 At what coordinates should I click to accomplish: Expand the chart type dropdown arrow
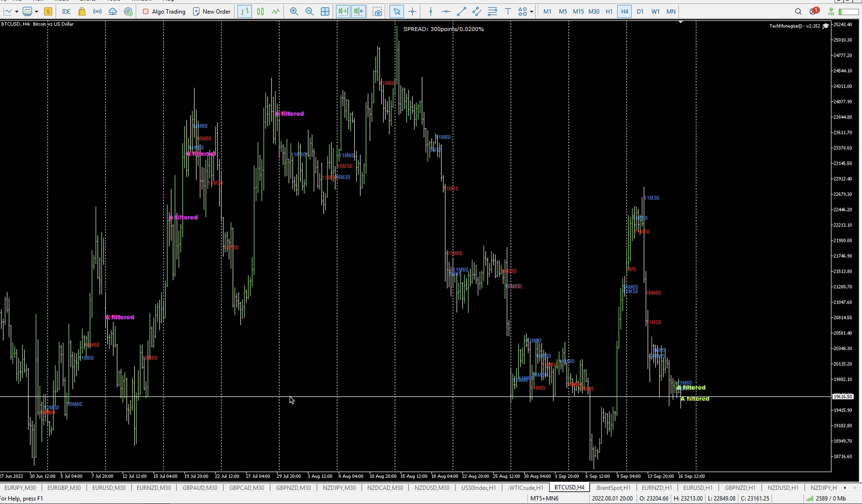(16, 12)
